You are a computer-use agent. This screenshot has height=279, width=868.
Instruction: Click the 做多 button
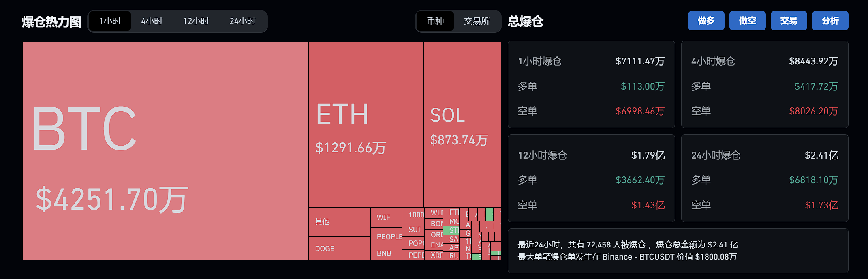[706, 21]
